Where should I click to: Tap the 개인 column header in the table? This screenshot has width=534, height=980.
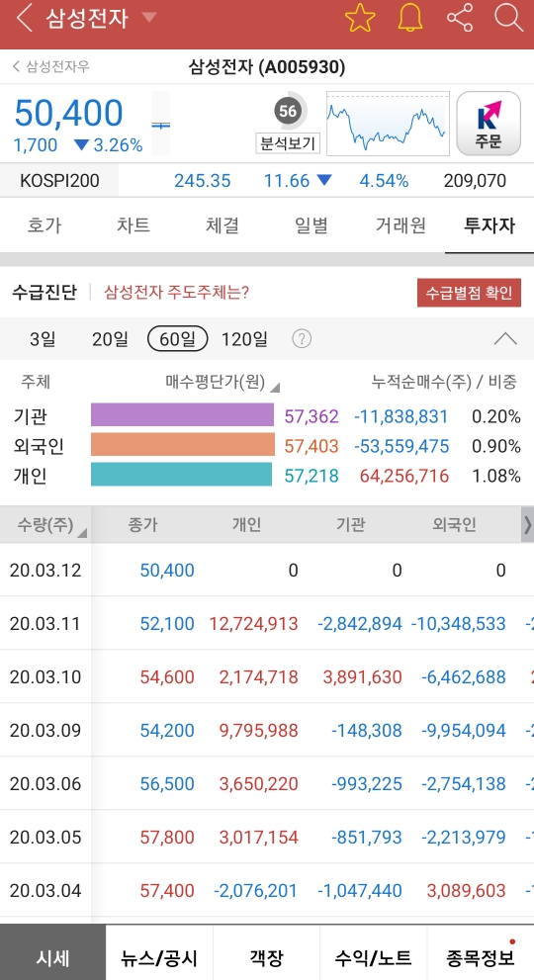pyautogui.click(x=246, y=524)
